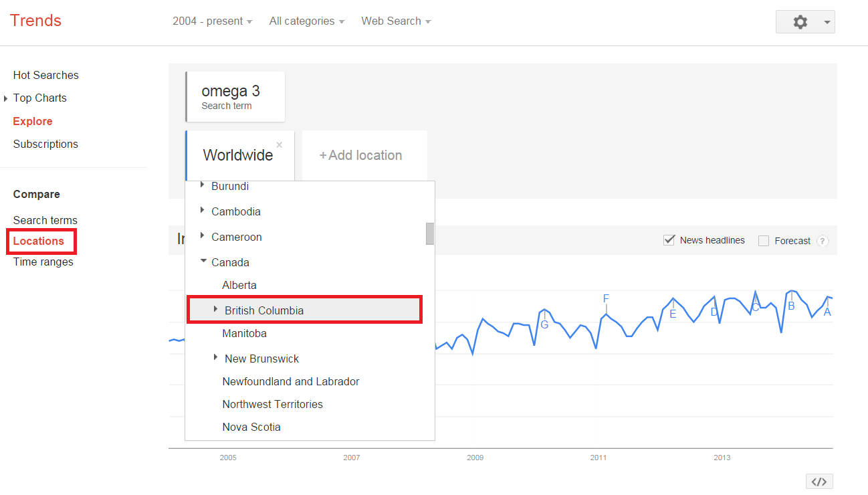The height and width of the screenshot is (495, 868).
Task: Uncheck the News headlines checkbox
Action: coord(669,240)
